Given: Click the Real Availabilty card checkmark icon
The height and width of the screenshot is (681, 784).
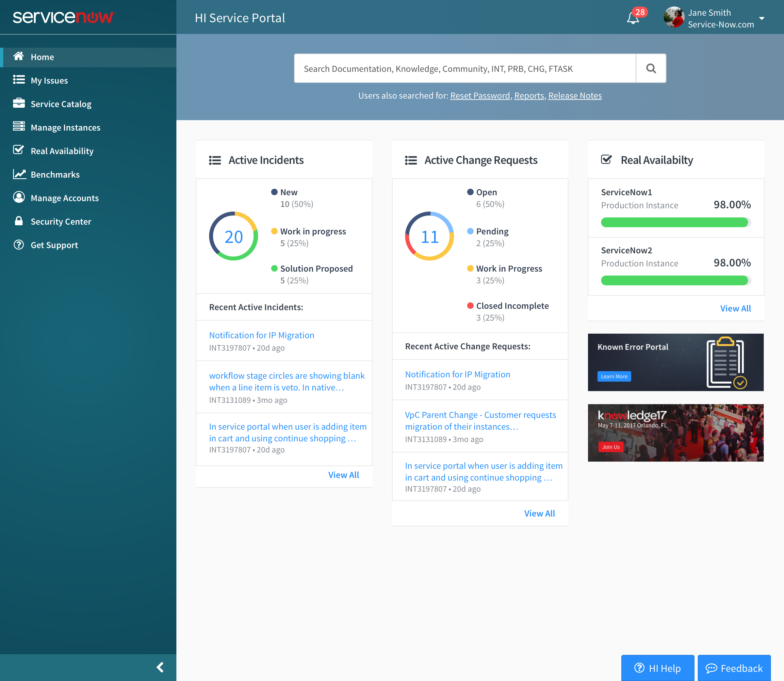Looking at the screenshot, I should 606,160.
